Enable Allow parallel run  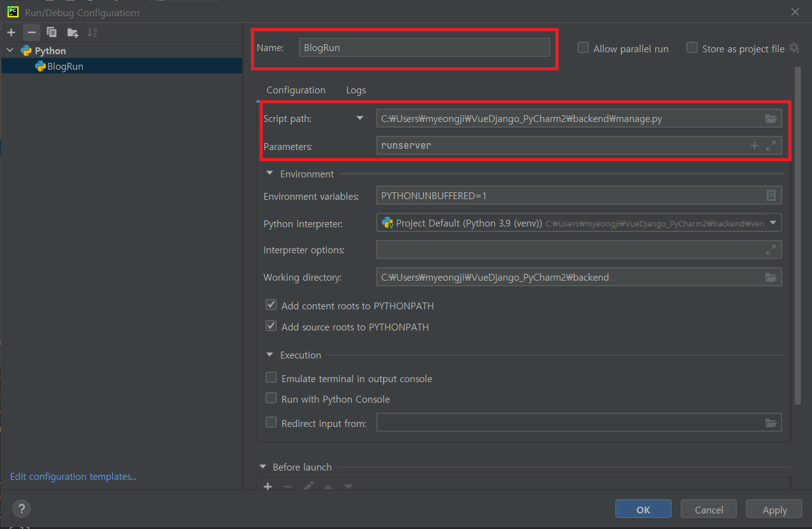[583, 48]
